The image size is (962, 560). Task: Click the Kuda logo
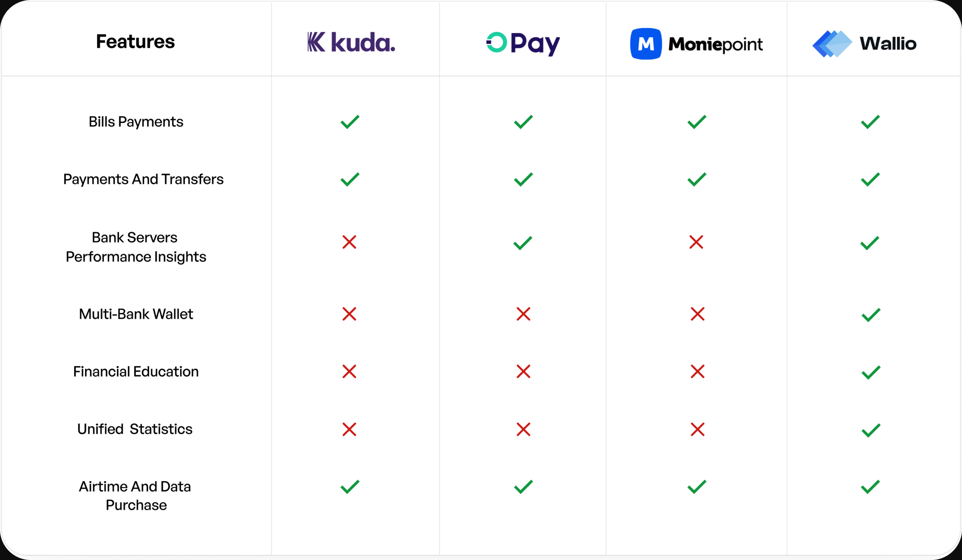(351, 42)
